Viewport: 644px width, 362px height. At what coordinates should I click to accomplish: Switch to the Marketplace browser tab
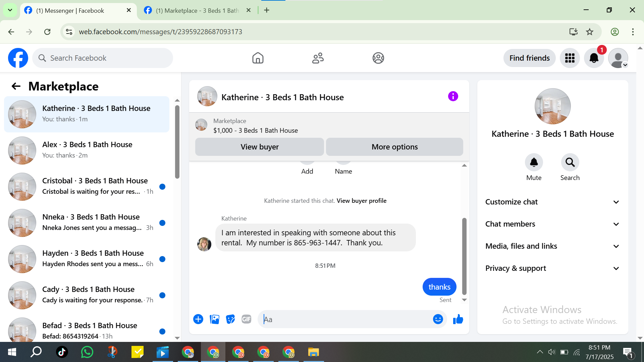197,10
